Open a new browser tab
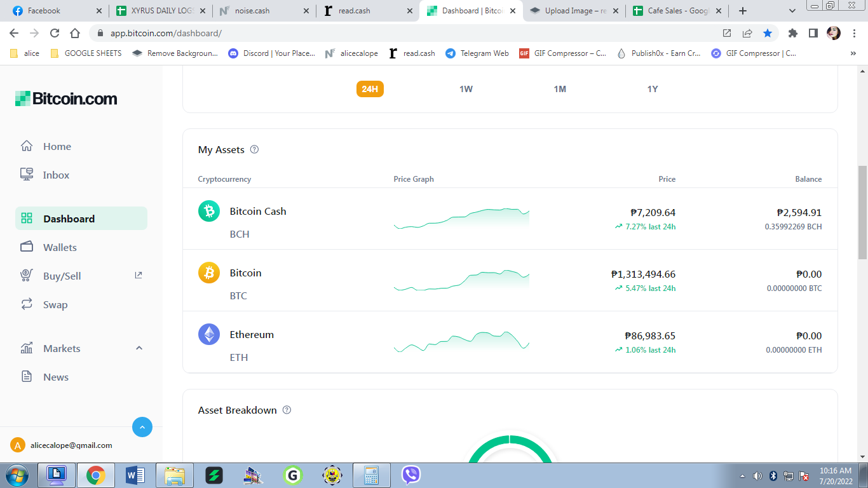Viewport: 868px width, 488px height. tap(743, 11)
